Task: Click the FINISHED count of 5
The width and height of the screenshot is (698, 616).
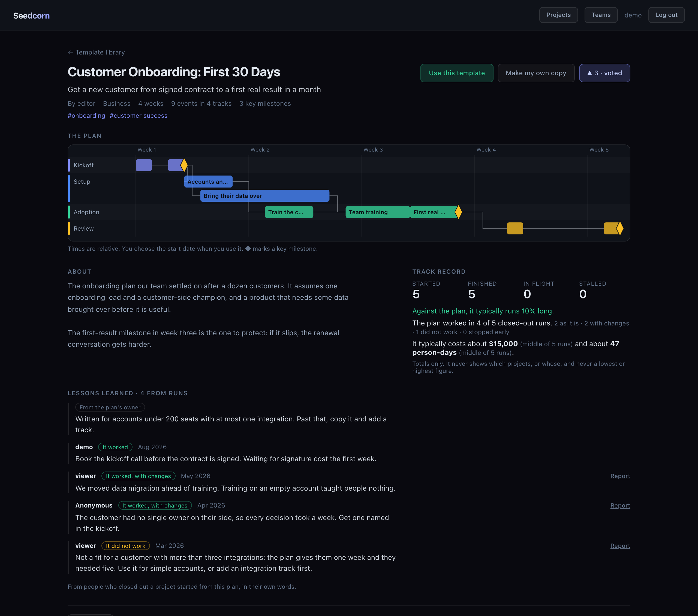Action: (472, 294)
